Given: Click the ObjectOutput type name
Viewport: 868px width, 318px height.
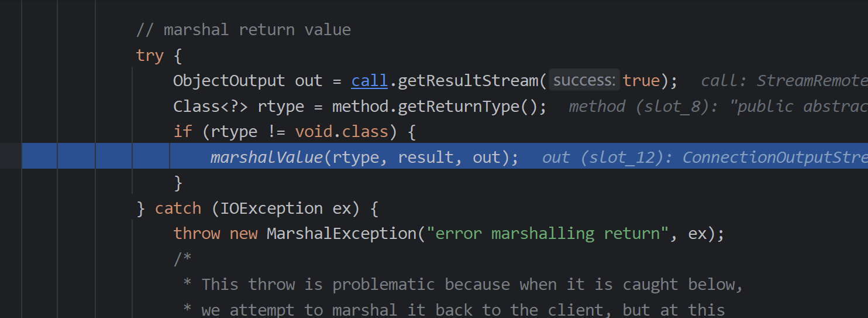Looking at the screenshot, I should (x=229, y=81).
